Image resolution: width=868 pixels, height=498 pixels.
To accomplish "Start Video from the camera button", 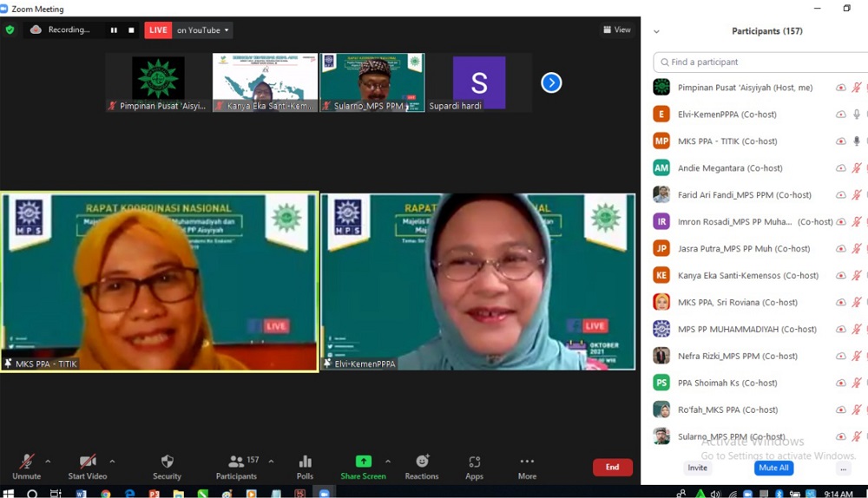I will [x=87, y=466].
